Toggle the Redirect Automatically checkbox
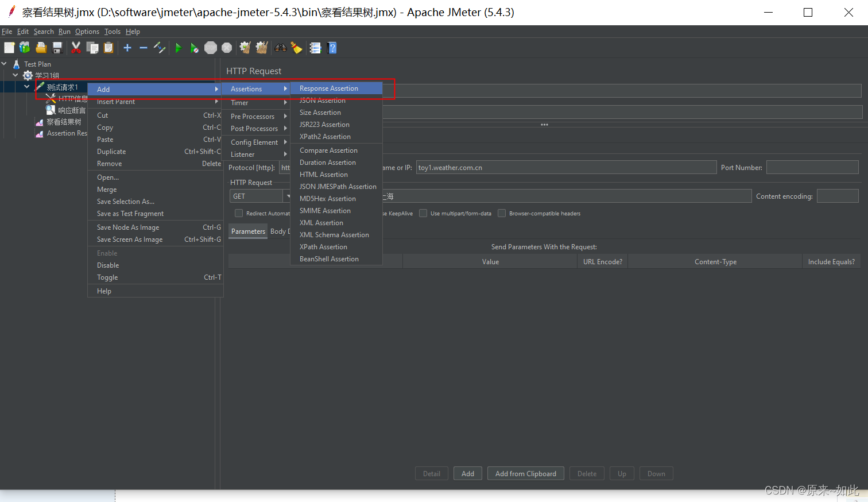This screenshot has height=502, width=868. click(x=239, y=213)
